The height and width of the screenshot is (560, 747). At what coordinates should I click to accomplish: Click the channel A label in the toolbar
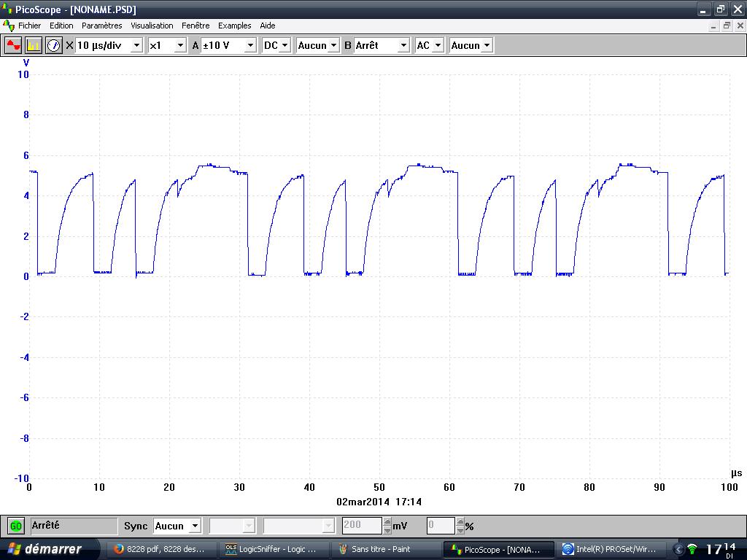pos(196,46)
